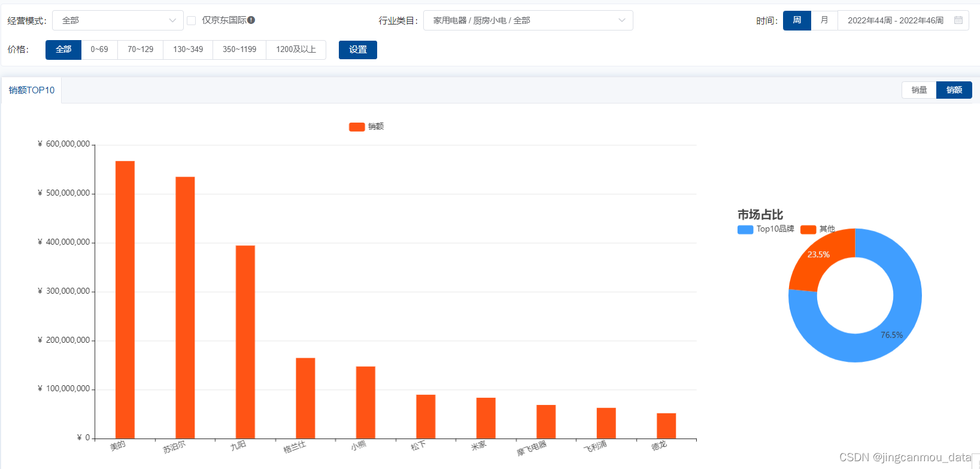Filter price range 1200及以上
The height and width of the screenshot is (469, 980).
coord(296,50)
